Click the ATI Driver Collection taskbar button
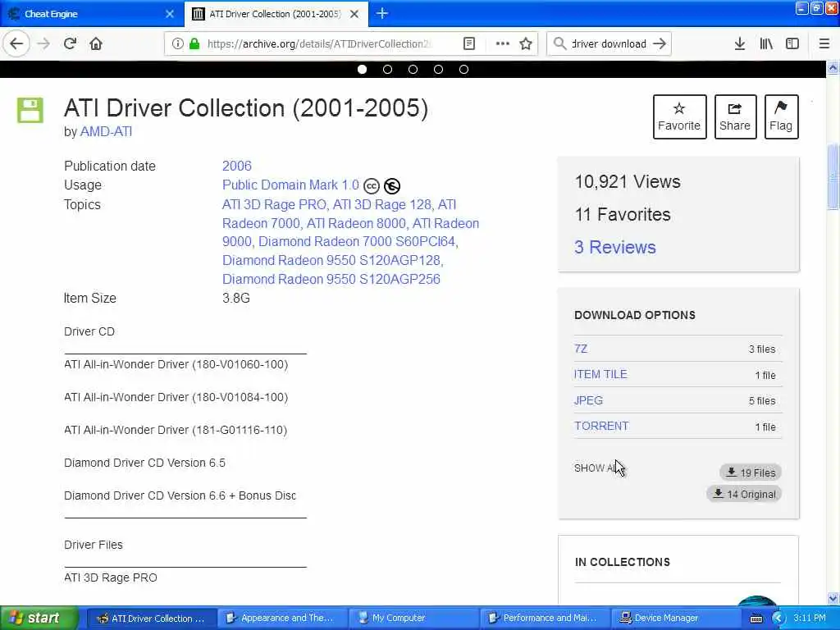Image resolution: width=840 pixels, height=630 pixels. point(152,618)
